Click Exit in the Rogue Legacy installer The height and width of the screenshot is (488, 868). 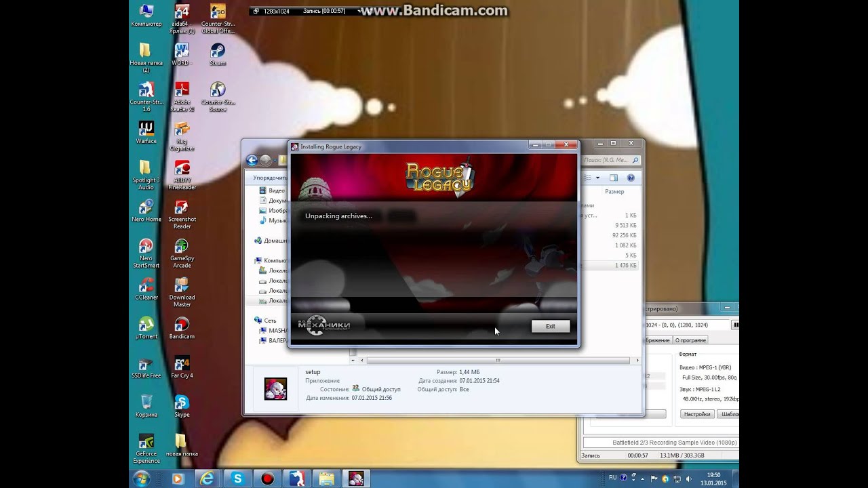(x=550, y=326)
